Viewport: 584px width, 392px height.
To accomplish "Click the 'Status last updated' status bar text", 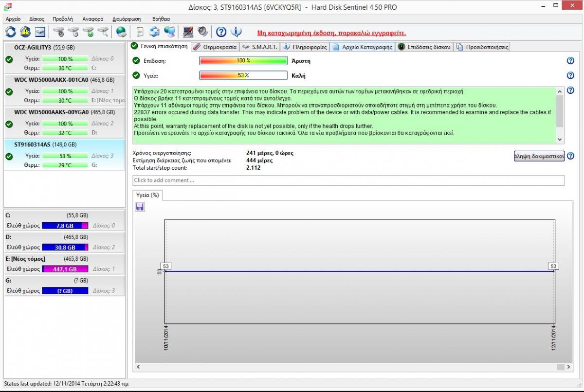I will tap(66, 384).
